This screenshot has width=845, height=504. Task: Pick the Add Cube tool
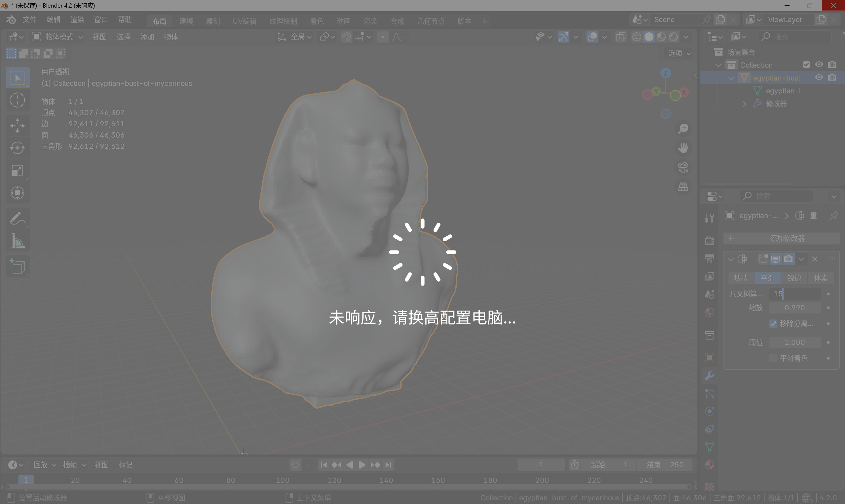click(17, 266)
